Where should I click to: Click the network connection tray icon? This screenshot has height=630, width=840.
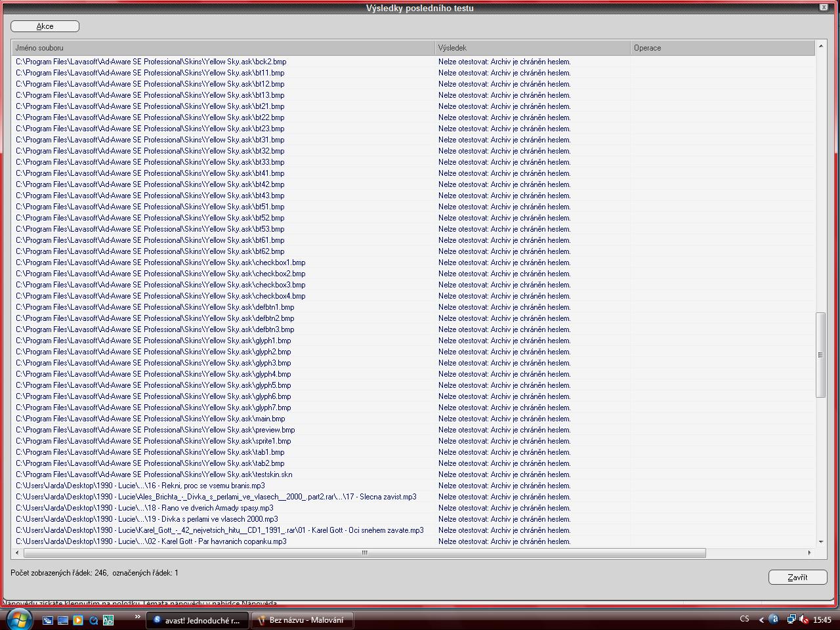click(791, 619)
